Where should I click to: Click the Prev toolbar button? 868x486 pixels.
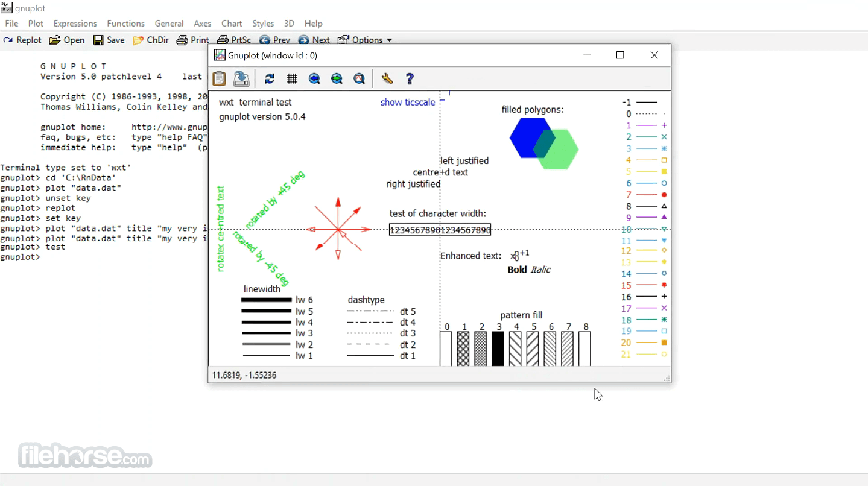tap(274, 40)
